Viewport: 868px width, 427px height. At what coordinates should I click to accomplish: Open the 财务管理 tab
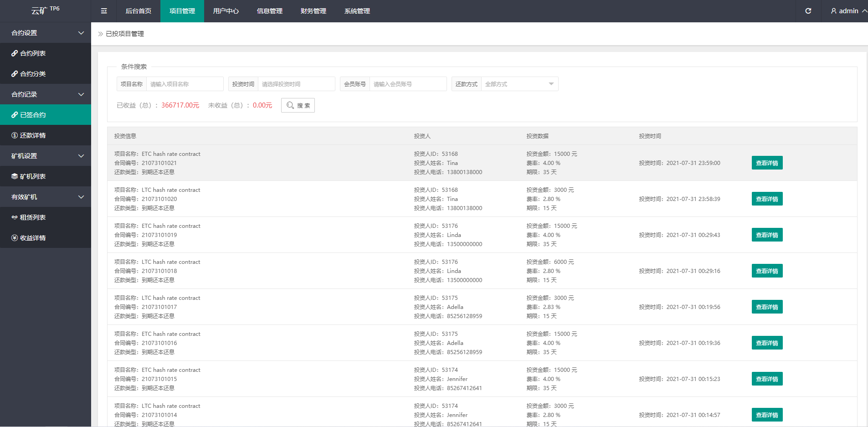[313, 11]
